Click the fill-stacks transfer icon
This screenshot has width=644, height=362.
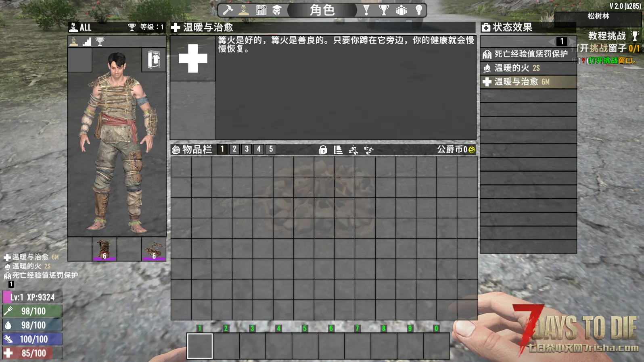point(368,150)
